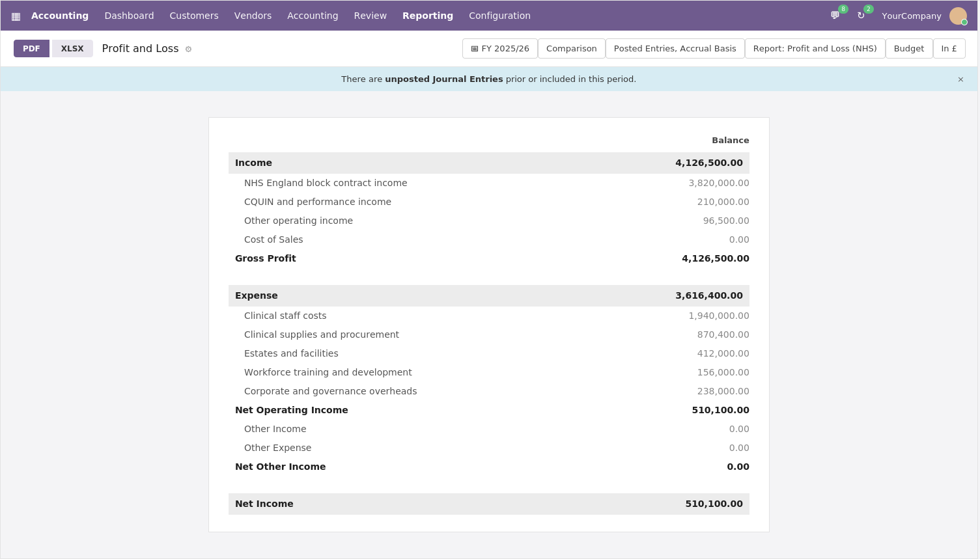Click the unposted Journal Entries link

444,79
